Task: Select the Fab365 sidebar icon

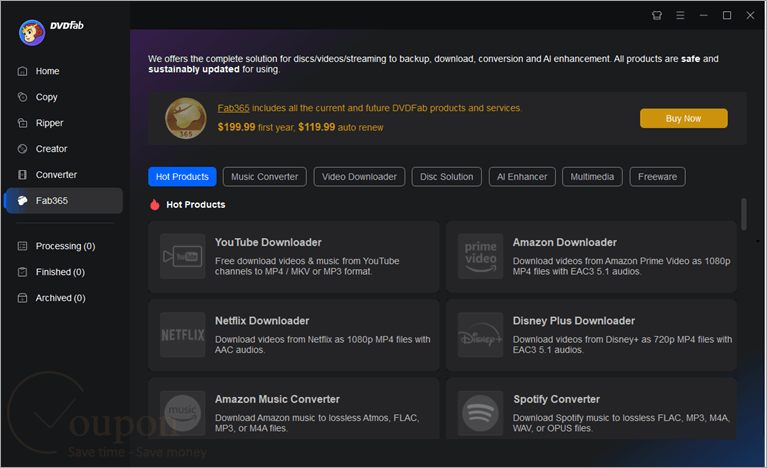Action: 23,201
